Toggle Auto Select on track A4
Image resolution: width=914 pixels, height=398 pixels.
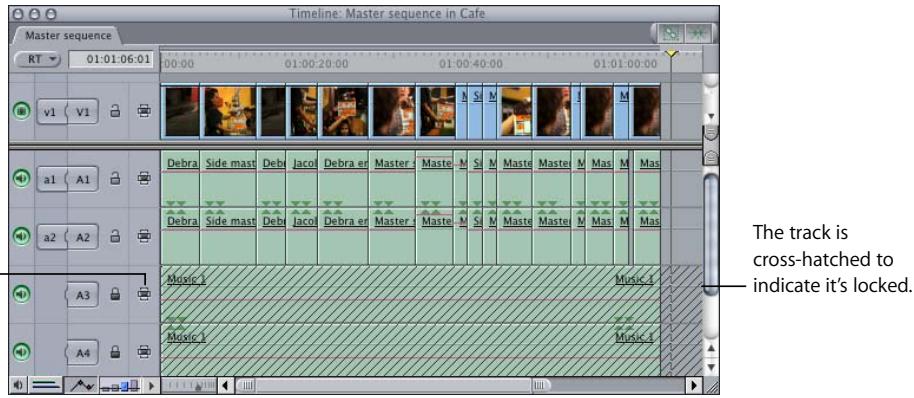click(x=144, y=352)
